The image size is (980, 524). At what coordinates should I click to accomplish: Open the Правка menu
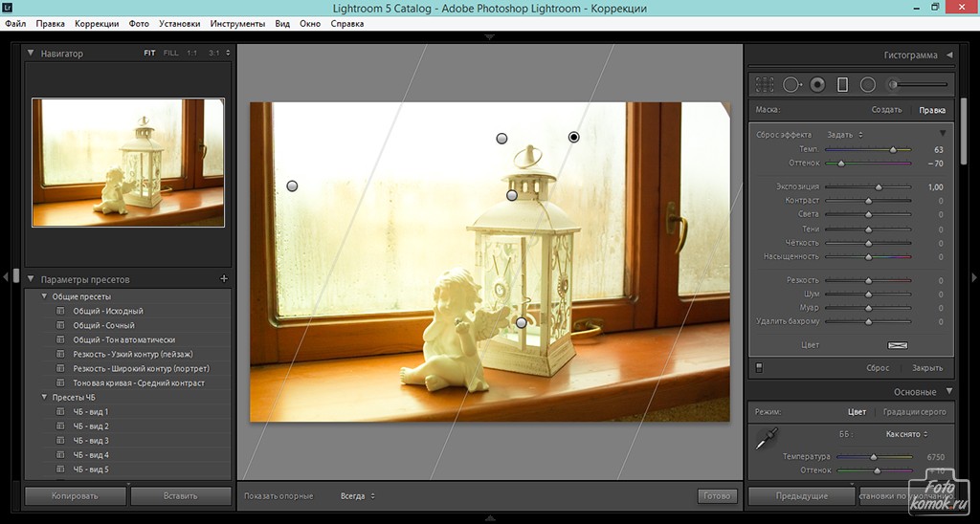(50, 24)
